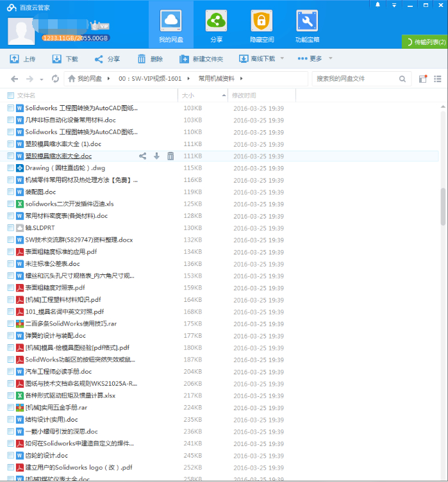Image resolution: width=448 pixels, height=482 pixels.
Task: Expand navigation history dropdown arrow
Action: [x=42, y=79]
